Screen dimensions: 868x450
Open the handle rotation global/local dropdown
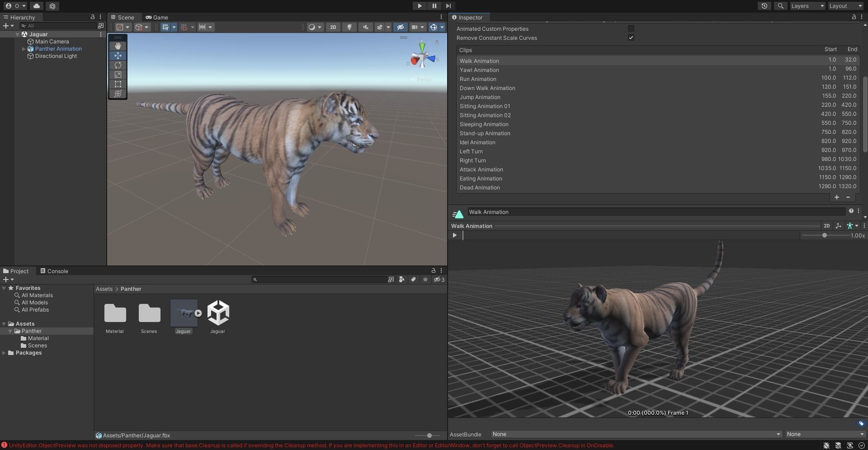coord(142,27)
